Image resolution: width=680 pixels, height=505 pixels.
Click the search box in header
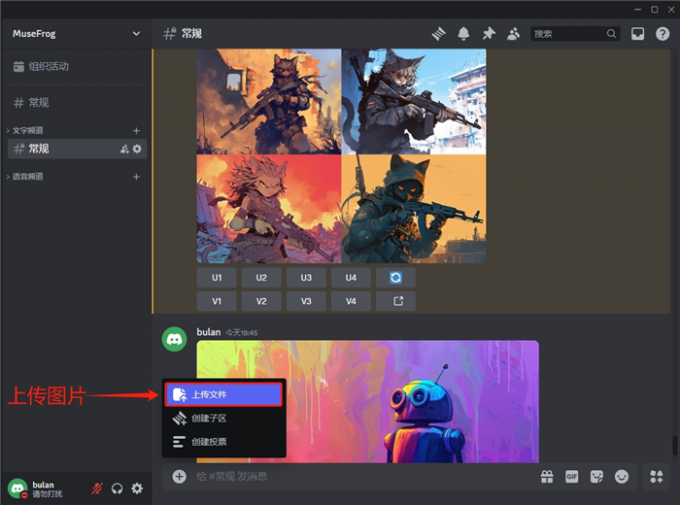(x=575, y=33)
